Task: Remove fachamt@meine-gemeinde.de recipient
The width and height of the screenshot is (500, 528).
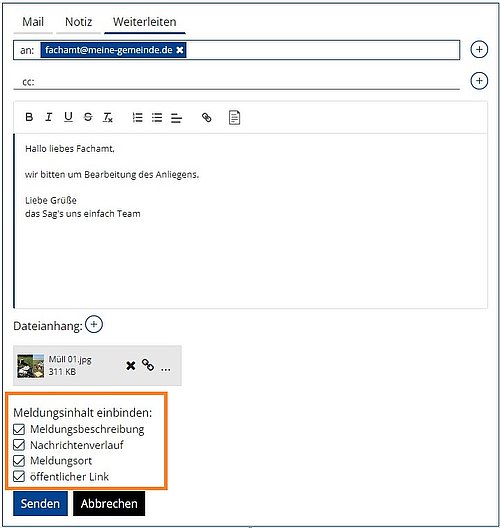Action: click(180, 50)
